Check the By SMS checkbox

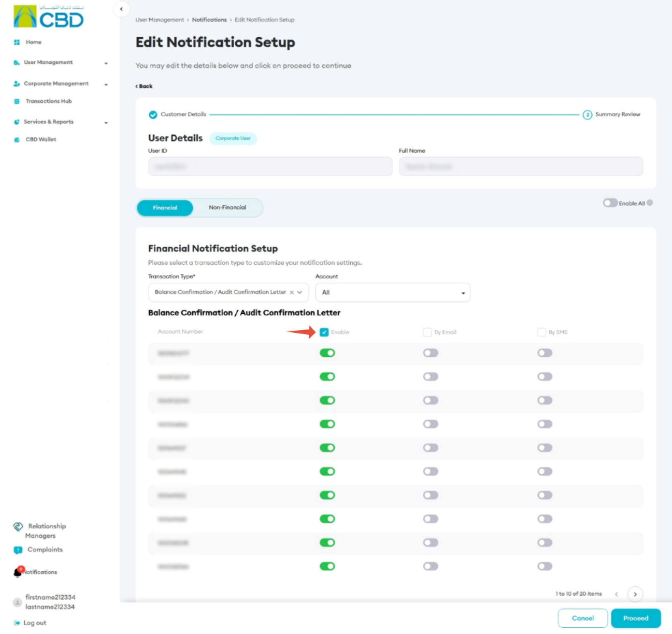coord(542,332)
